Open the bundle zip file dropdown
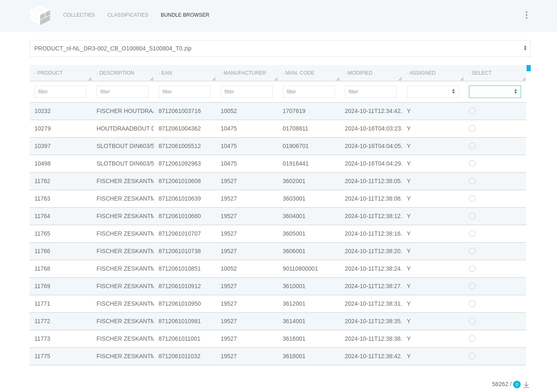Viewport: 557px width, 392px height. 280,48
